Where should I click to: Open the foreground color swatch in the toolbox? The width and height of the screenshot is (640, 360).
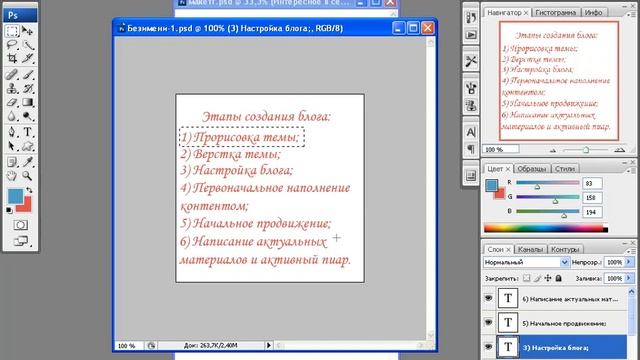coord(16,196)
